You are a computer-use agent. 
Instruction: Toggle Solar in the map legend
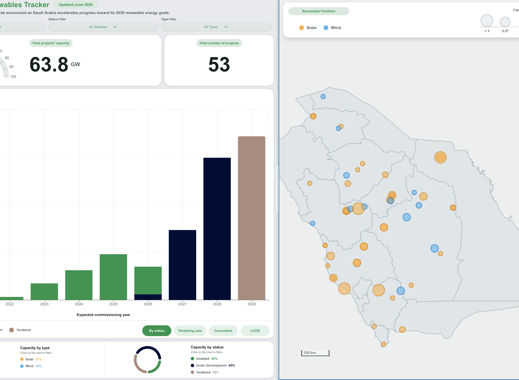point(308,28)
